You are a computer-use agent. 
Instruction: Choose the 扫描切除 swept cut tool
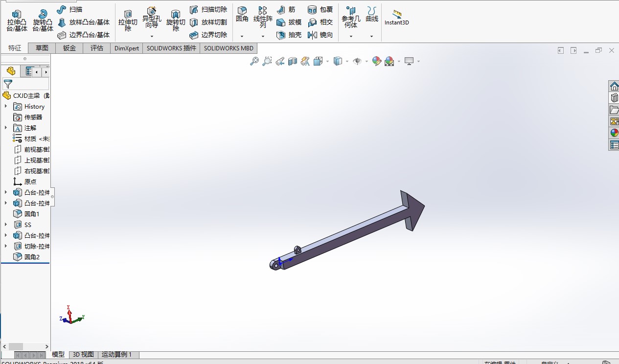(x=208, y=9)
